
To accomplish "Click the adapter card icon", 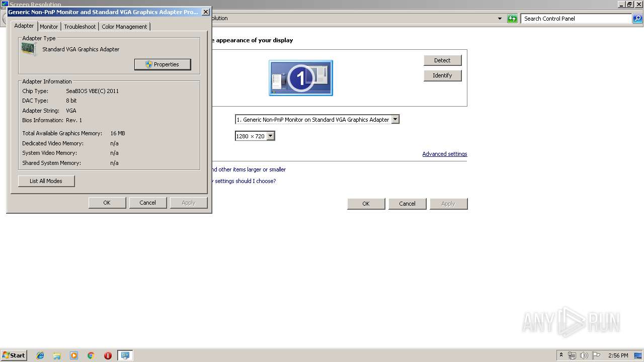I will point(29,49).
